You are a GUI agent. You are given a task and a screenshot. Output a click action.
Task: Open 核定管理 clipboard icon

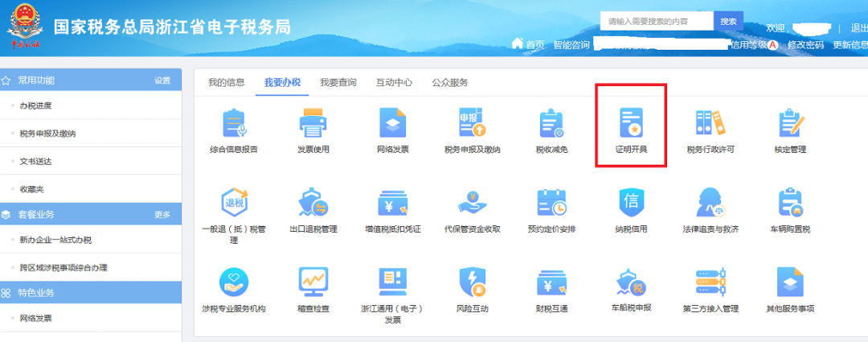(791, 123)
